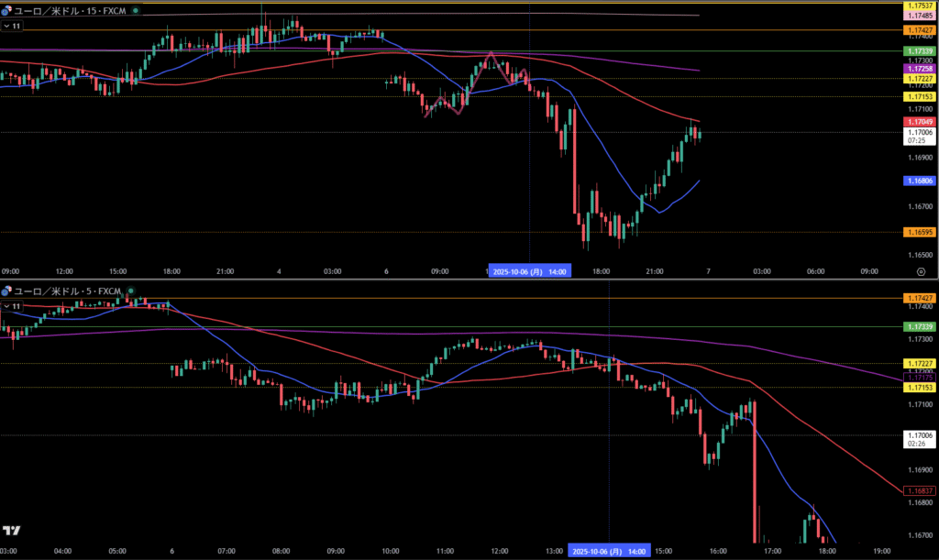The width and height of the screenshot is (939, 560).
Task: Click the red 1.17049 price label on top chart
Action: point(919,121)
